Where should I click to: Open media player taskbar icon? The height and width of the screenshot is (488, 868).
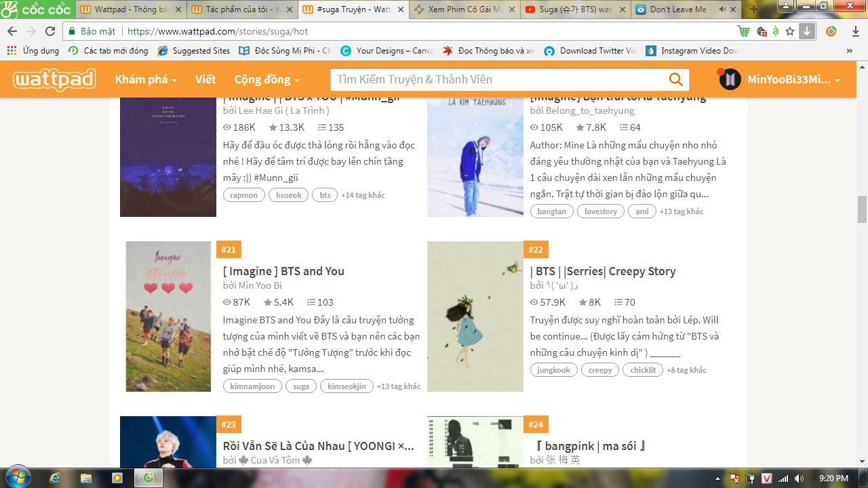point(117,478)
